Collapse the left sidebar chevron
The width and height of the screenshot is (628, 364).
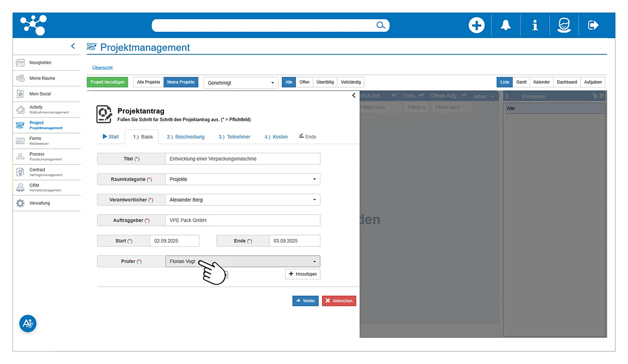pos(73,46)
